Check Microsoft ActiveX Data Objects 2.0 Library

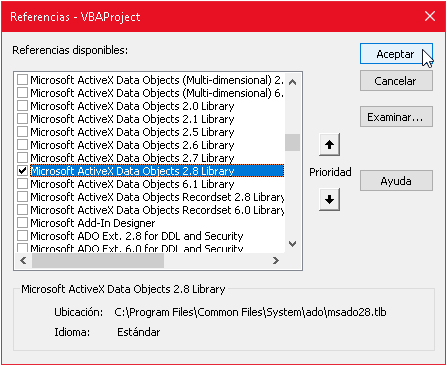click(22, 106)
